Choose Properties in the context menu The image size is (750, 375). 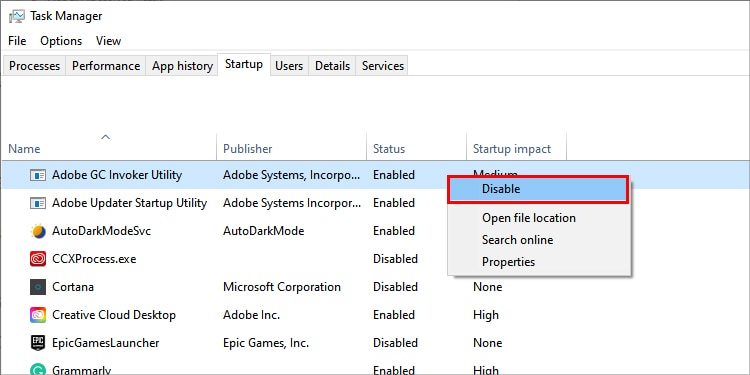click(x=508, y=262)
